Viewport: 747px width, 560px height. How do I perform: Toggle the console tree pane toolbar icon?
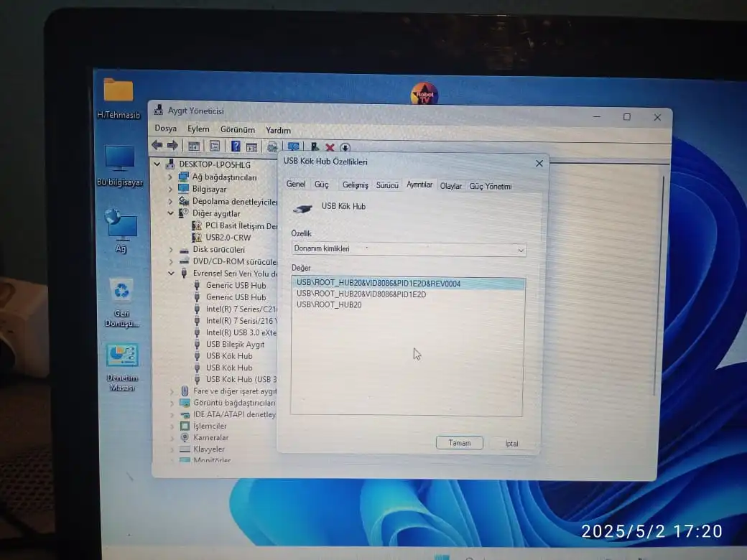(x=193, y=146)
